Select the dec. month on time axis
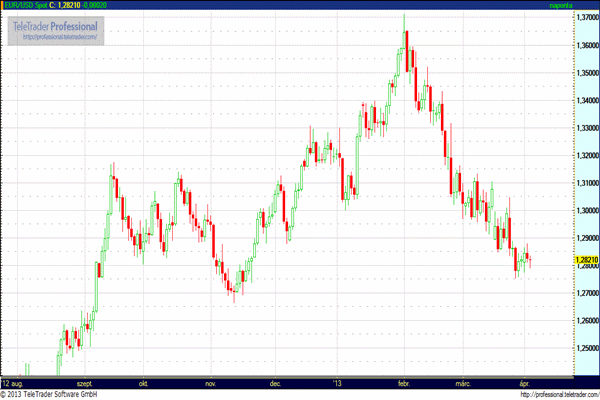 click(x=274, y=382)
